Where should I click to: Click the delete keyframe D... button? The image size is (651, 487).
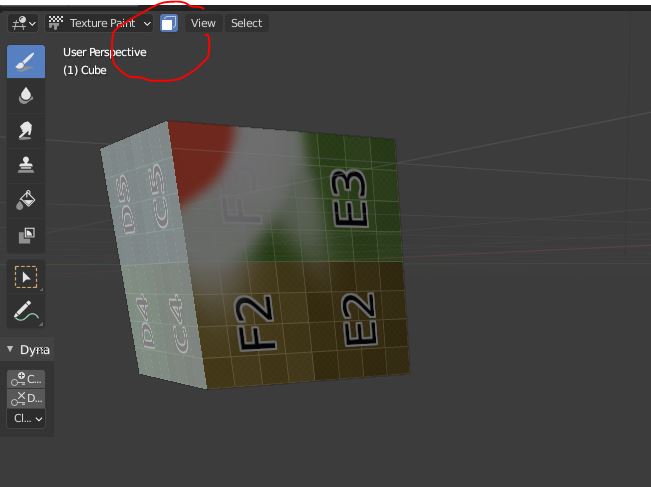pyautogui.click(x=26, y=398)
